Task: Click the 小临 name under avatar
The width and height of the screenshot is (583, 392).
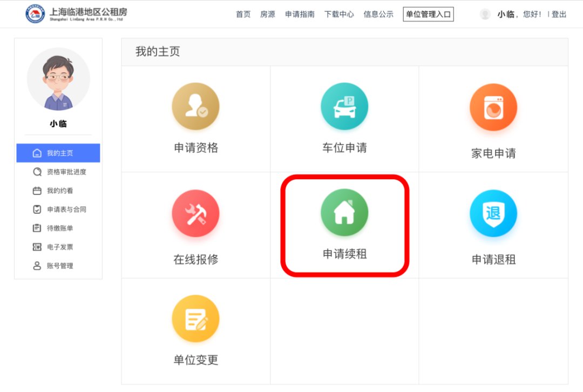Action: [58, 124]
